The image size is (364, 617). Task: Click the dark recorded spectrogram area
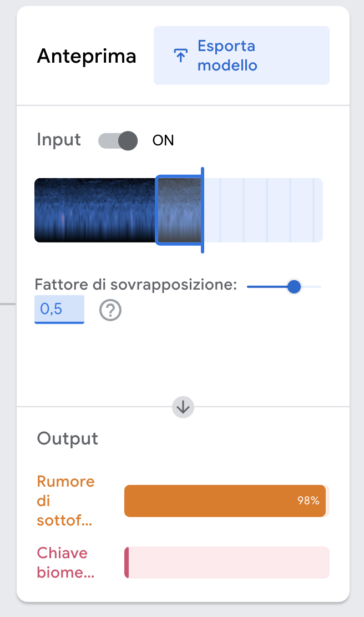tap(94, 210)
